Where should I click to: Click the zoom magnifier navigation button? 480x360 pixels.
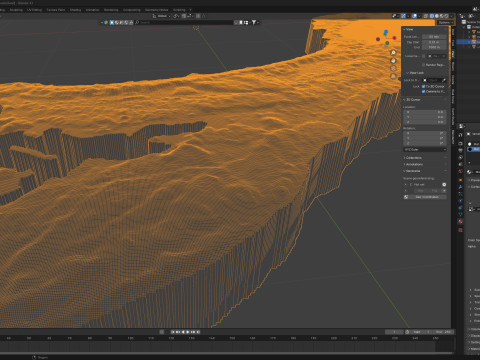coord(393,53)
